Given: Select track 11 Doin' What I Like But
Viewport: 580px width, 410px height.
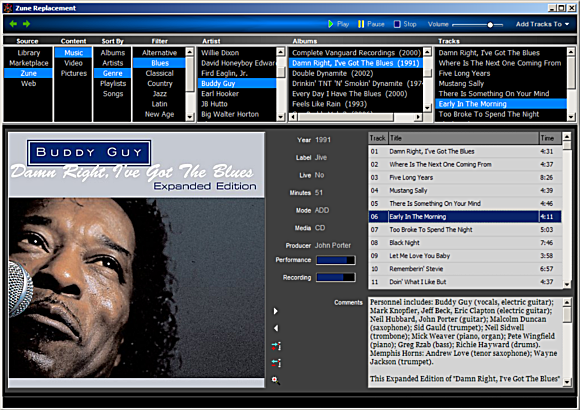Looking at the screenshot, I should point(465,282).
